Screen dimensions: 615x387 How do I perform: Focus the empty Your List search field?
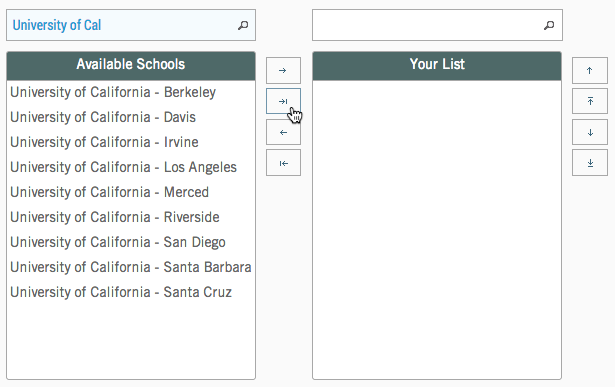(437, 25)
